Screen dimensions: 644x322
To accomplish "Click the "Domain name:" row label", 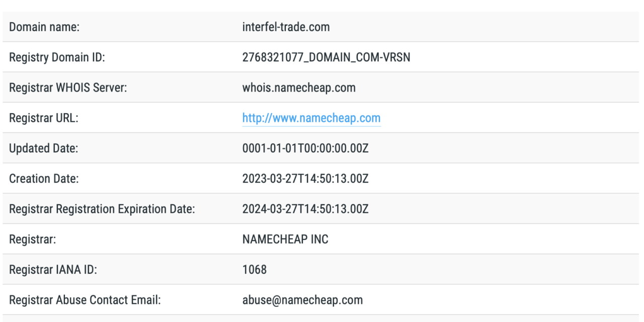I will coord(44,27).
